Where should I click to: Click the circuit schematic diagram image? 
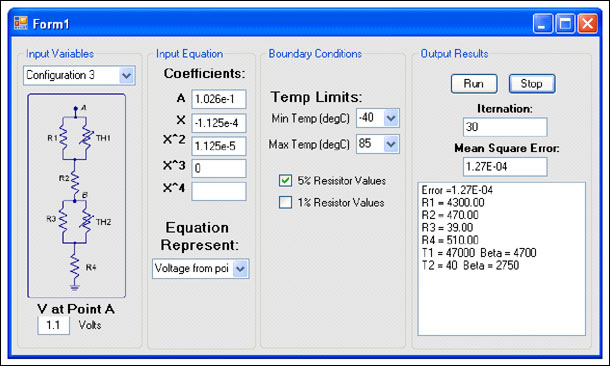(x=77, y=196)
